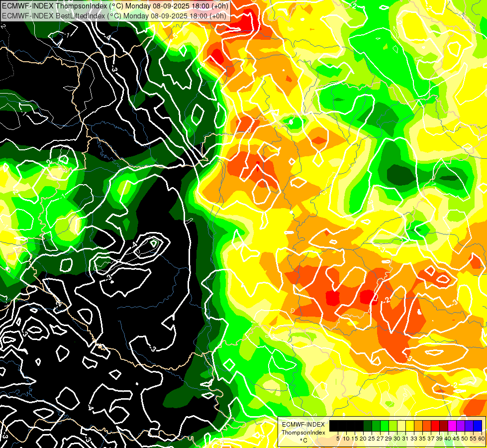Click the legend tick value '27'

point(380,439)
